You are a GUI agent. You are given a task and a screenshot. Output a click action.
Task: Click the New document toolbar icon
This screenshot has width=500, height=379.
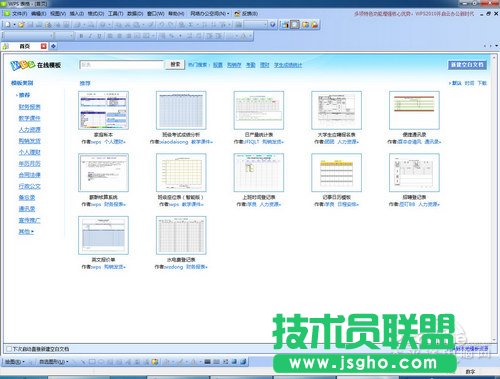(8, 25)
